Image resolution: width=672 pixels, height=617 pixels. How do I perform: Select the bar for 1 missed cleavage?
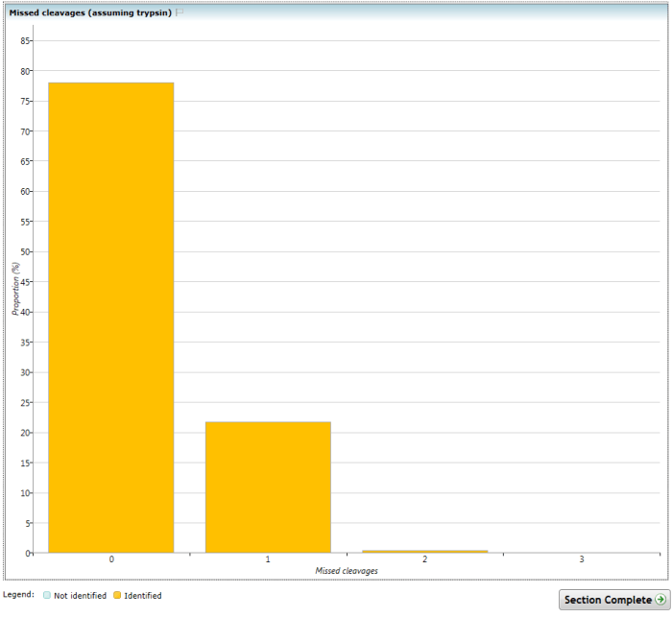pyautogui.click(x=268, y=487)
